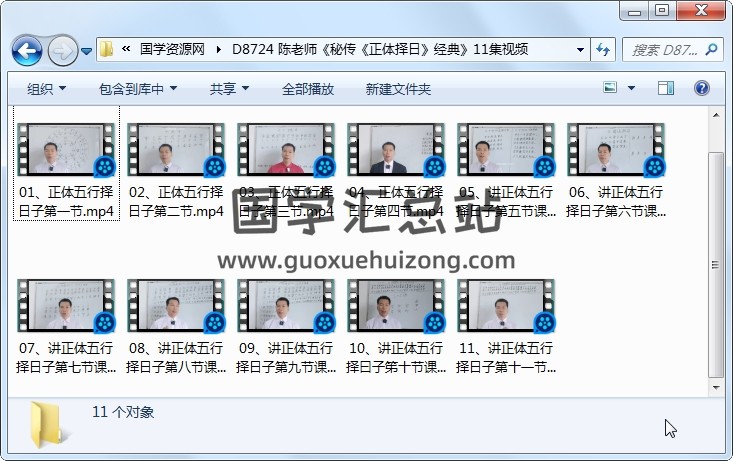Click the scrollbar down arrow

point(716,388)
